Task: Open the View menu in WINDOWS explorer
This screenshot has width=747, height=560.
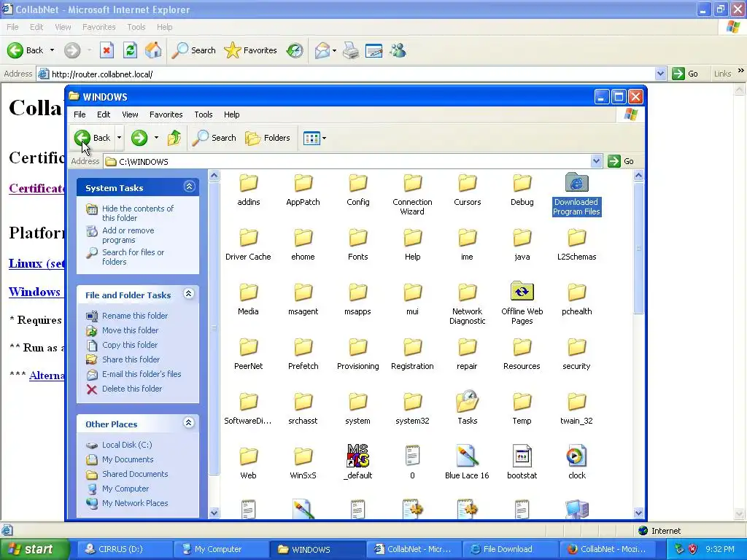Action: [x=130, y=114]
